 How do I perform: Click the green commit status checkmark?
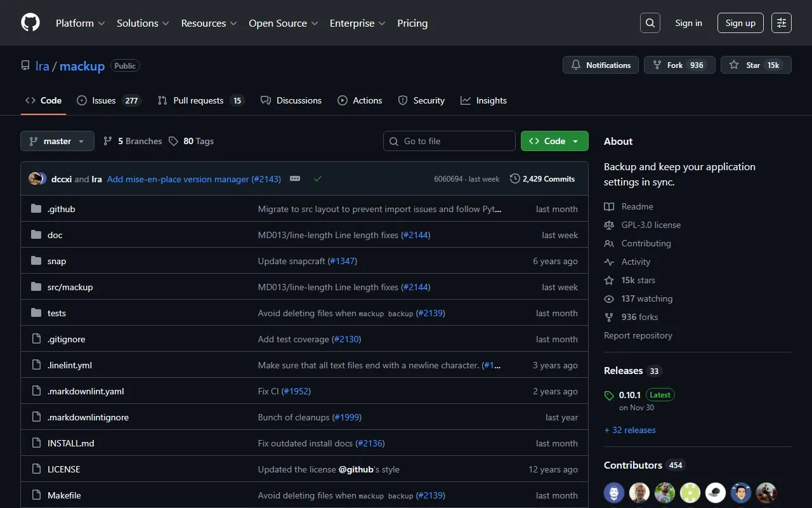pyautogui.click(x=318, y=179)
